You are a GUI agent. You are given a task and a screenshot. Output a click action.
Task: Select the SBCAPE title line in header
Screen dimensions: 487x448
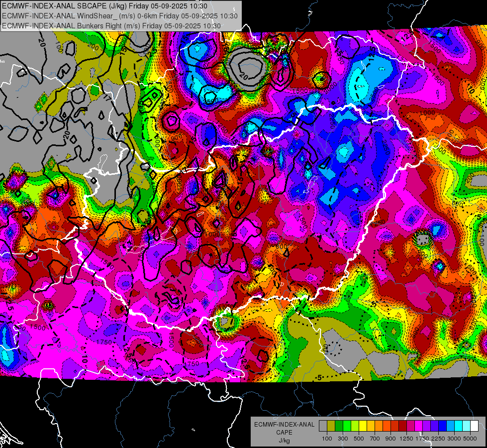pos(104,6)
